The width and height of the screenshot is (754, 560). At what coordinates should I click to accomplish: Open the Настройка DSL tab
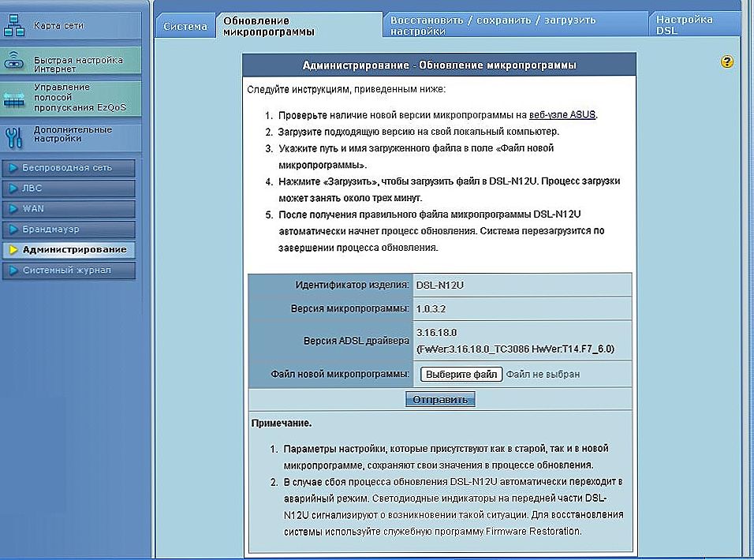694,25
